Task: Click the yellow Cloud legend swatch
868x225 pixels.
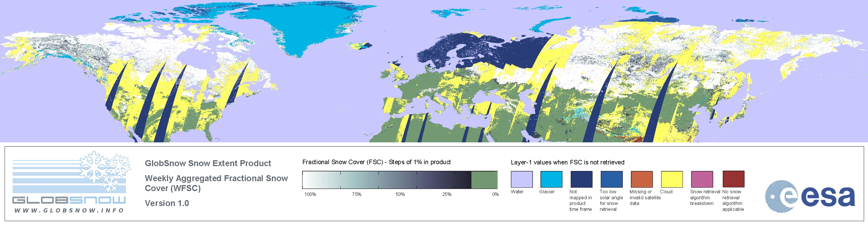Action: [x=672, y=179]
